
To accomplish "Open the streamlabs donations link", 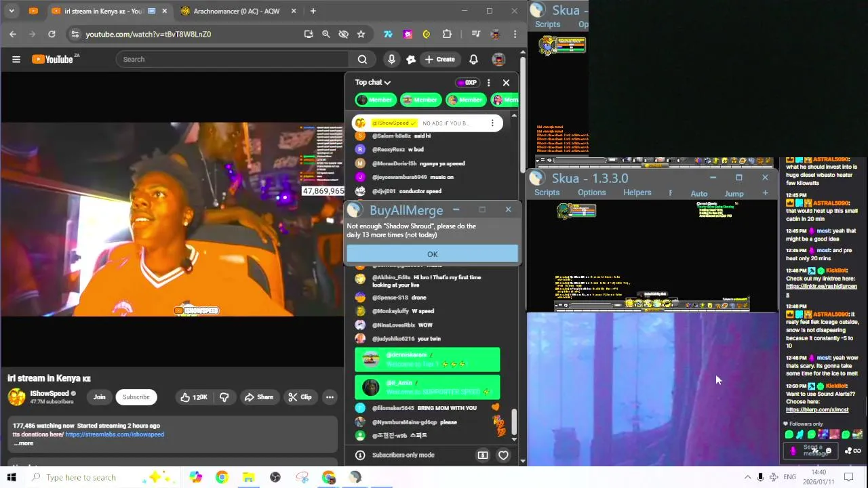I will pyautogui.click(x=115, y=434).
